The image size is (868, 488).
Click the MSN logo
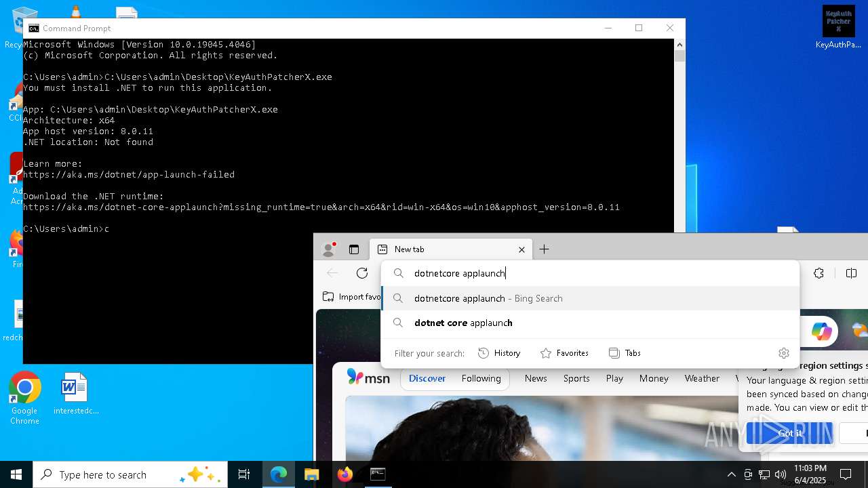pyautogui.click(x=368, y=378)
